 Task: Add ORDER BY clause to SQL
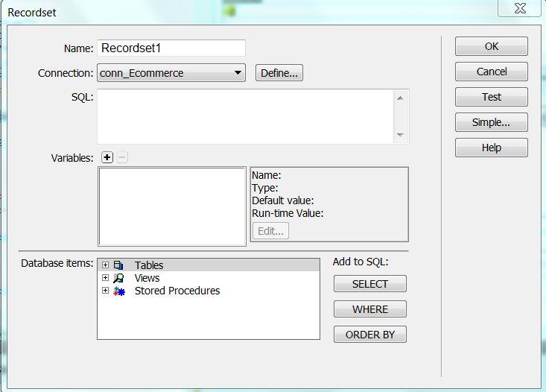click(369, 335)
